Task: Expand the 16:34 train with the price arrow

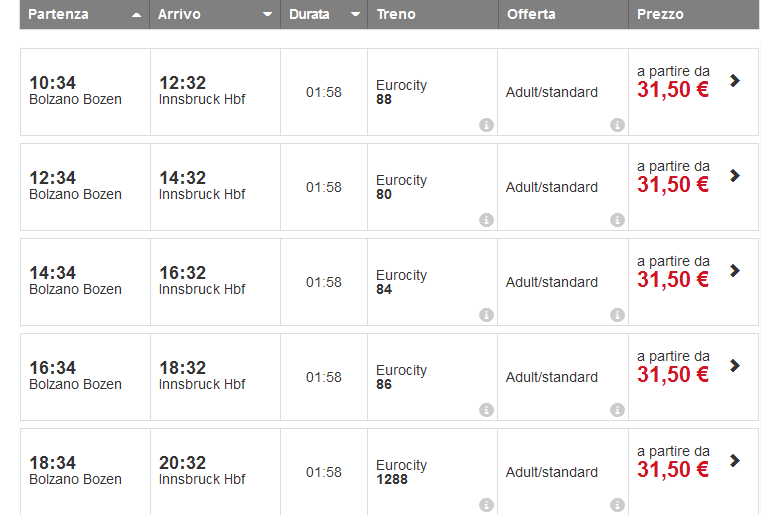Action: 735,365
